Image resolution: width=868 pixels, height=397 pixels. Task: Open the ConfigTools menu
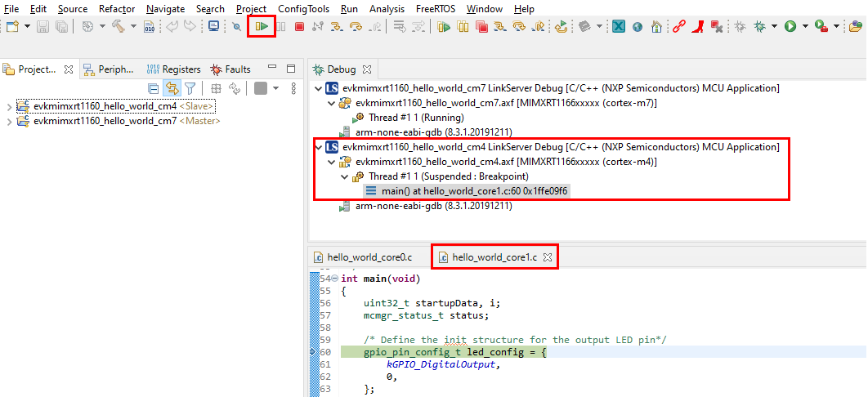click(303, 9)
